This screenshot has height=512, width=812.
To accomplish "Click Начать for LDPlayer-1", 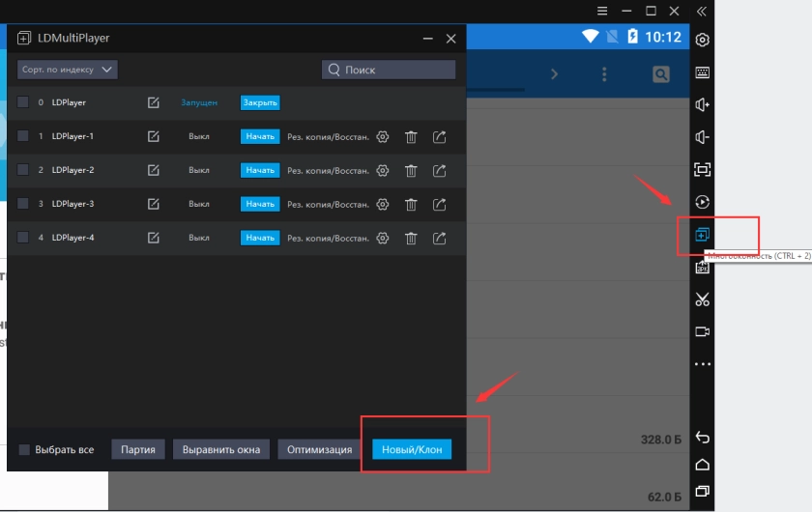I will click(x=260, y=136).
